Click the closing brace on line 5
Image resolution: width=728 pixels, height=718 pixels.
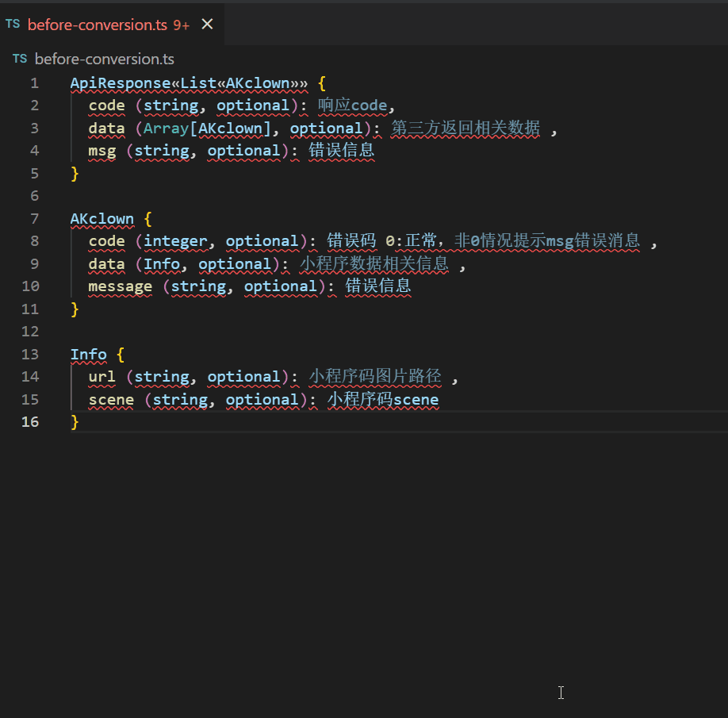75,174
